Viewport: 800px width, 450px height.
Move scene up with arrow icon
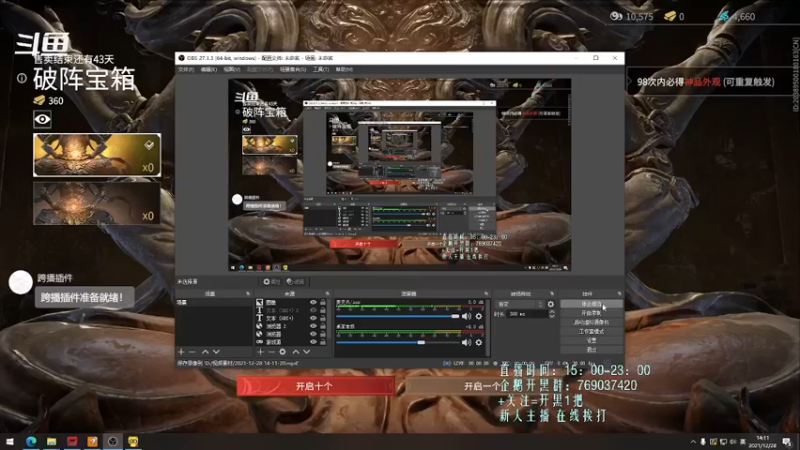coord(205,352)
